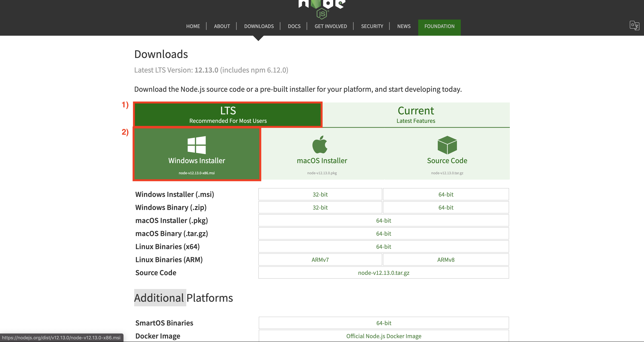The image size is (644, 342).
Task: Select the LTS release tab
Action: [x=228, y=115]
